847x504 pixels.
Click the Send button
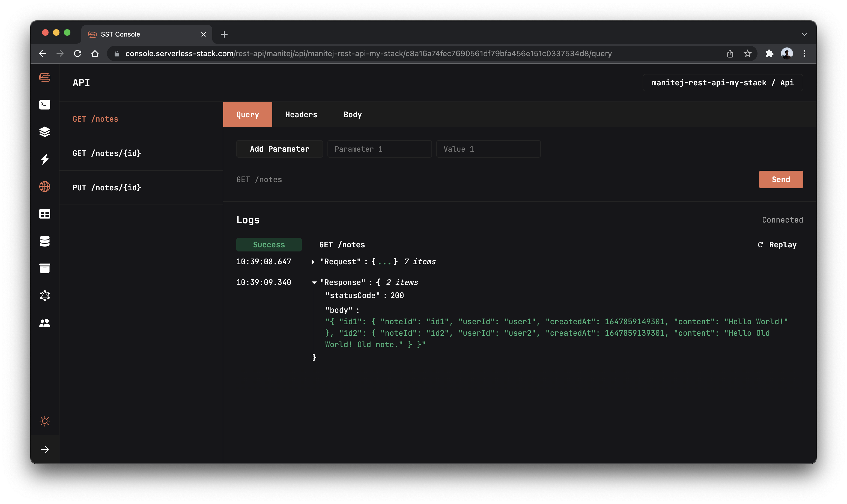pos(780,179)
